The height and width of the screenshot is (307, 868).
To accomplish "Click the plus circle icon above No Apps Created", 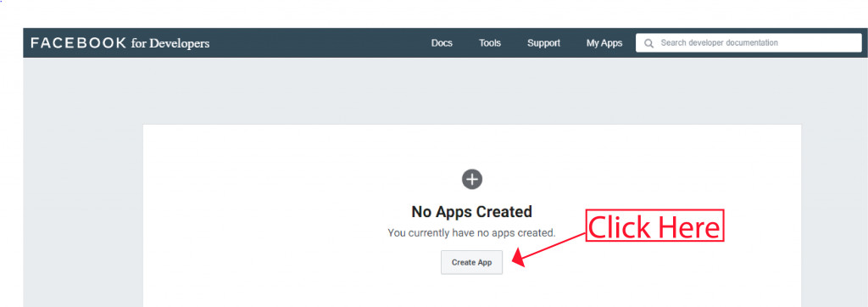I will pyautogui.click(x=472, y=179).
